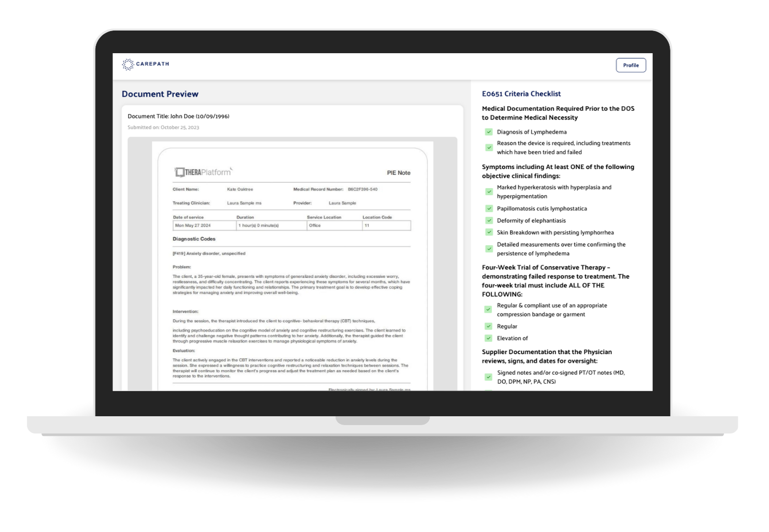Toggle Marked hyperkeratosis with hyperplasia checkbox
The width and height of the screenshot is (769, 532).
click(489, 192)
